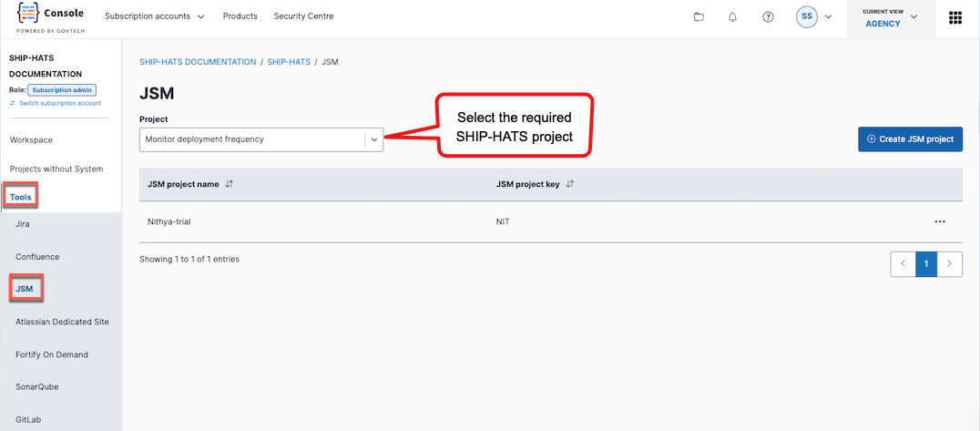Select page 1 in pagination
The image size is (980, 431).
pyautogui.click(x=926, y=264)
